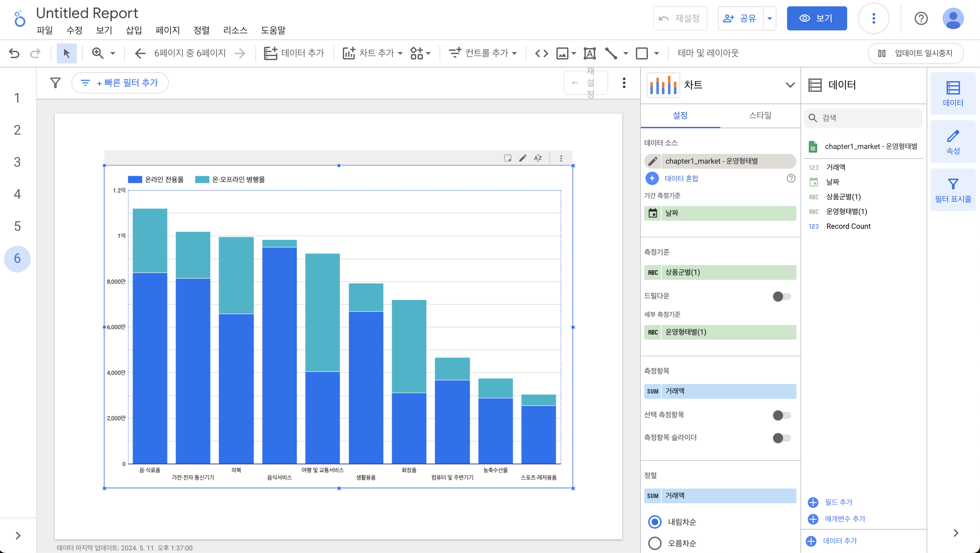Open the 공유 dropdown arrow
Screen dimensions: 980x553
(x=769, y=18)
